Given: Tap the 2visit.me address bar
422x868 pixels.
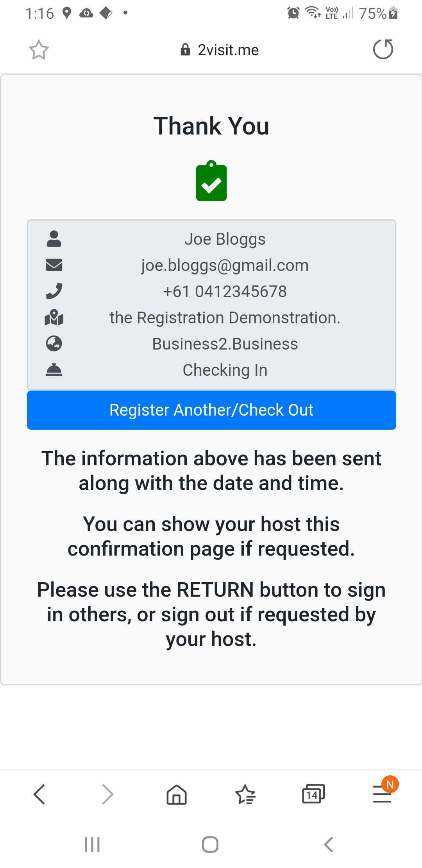Looking at the screenshot, I should [x=220, y=50].
